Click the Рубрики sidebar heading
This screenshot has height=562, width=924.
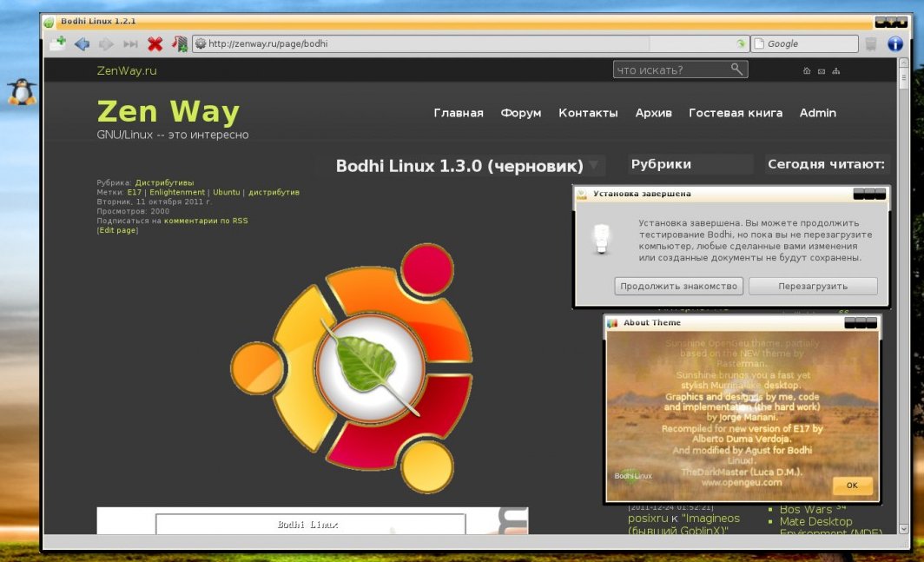661,164
